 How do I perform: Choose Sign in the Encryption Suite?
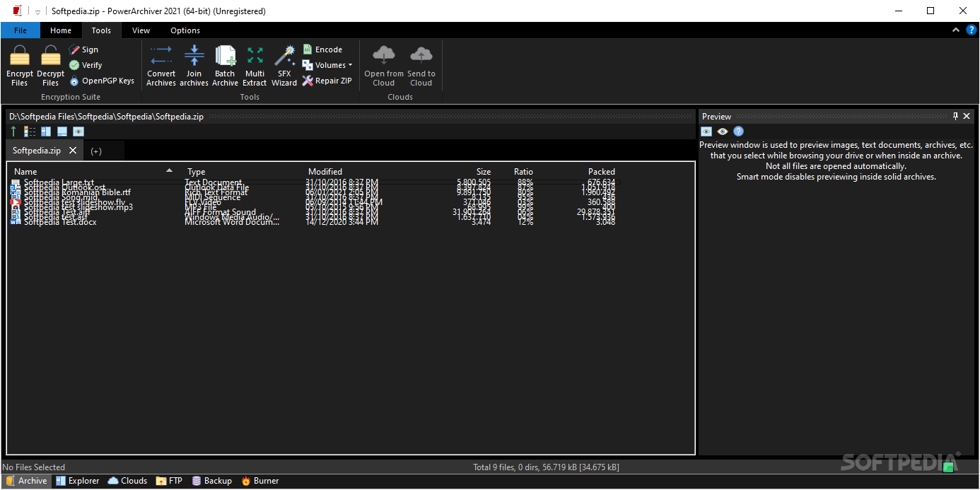pos(83,49)
